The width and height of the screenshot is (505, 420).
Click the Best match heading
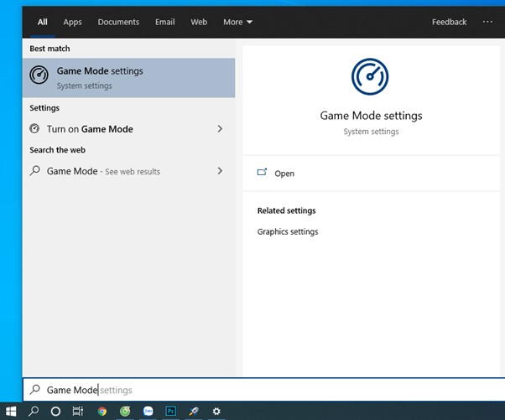49,49
